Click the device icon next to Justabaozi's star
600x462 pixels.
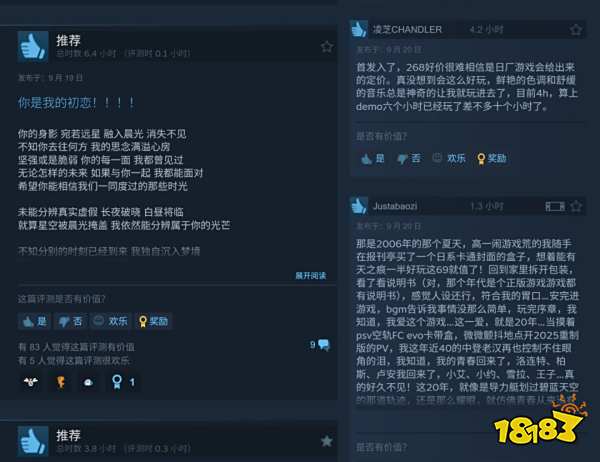[x=555, y=207]
